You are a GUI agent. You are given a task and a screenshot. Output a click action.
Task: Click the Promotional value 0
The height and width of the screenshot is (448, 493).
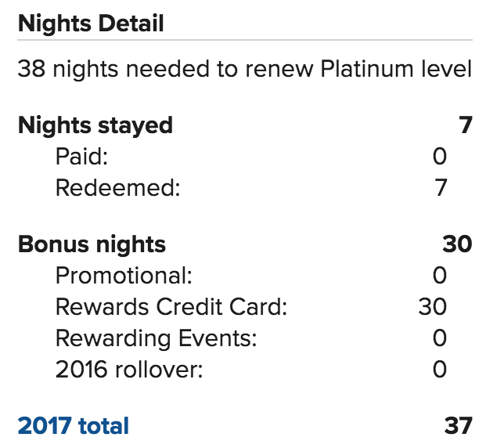pos(440,276)
